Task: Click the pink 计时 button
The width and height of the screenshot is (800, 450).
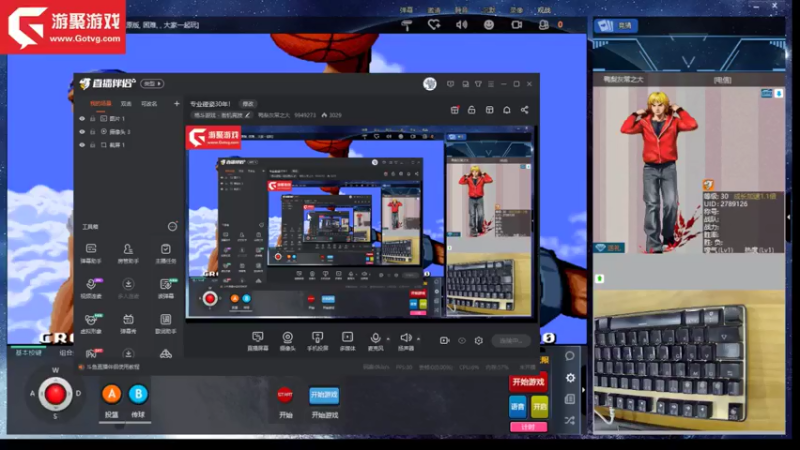Action: pyautogui.click(x=528, y=427)
